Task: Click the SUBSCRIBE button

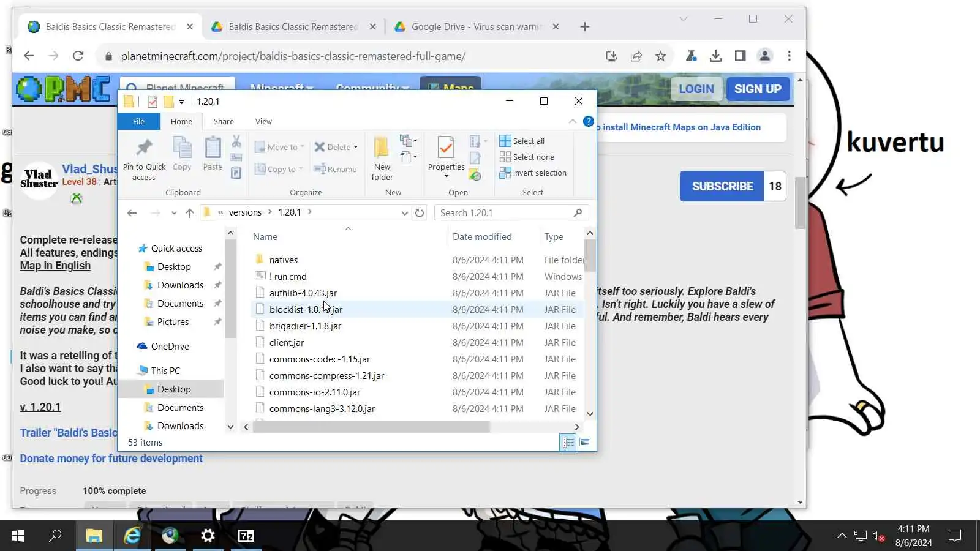Action: coord(722,186)
